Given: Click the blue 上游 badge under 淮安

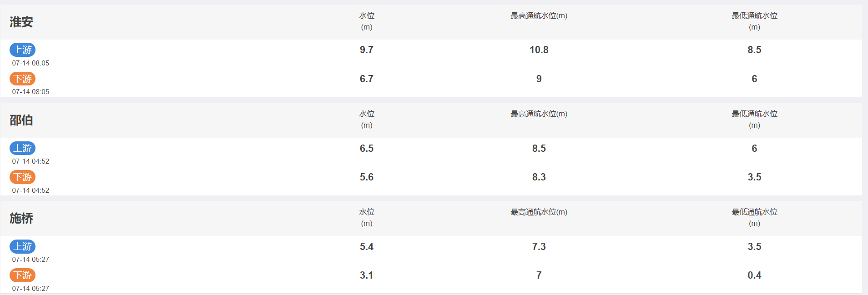Looking at the screenshot, I should tap(22, 50).
